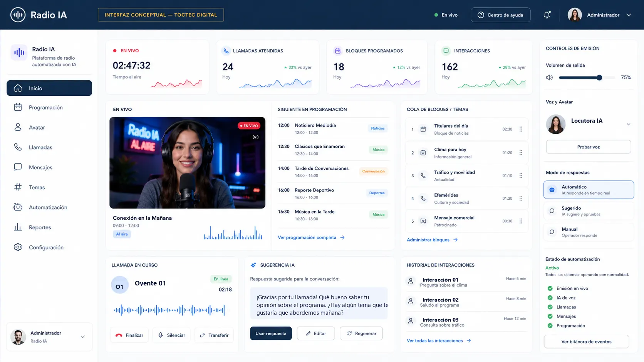Open Programación in the sidebar
The height and width of the screenshot is (362, 644).
click(x=49, y=107)
